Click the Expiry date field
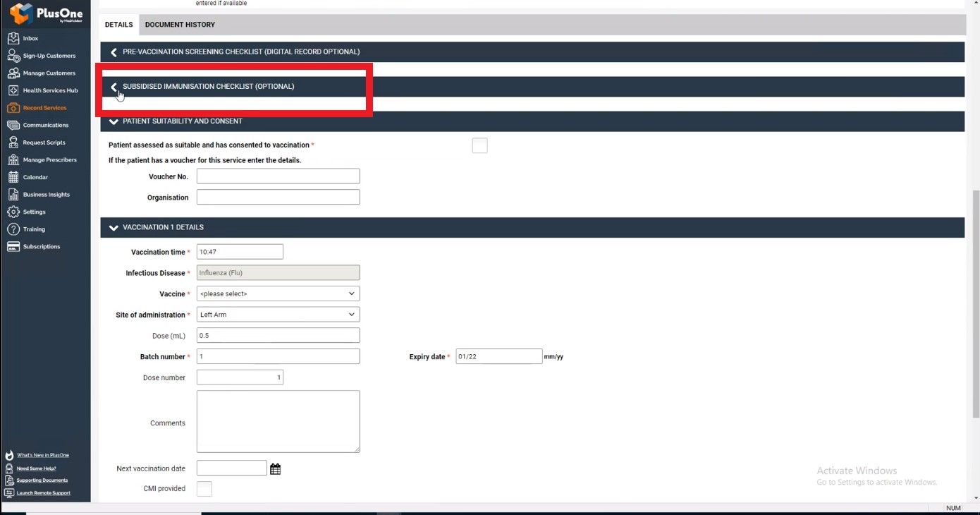 (499, 357)
